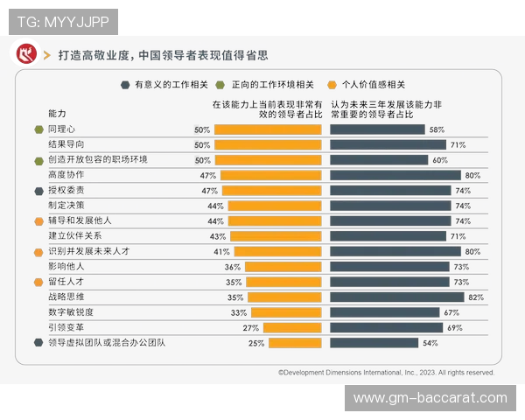
Task: Click the Development Dimensions International copyright text
Action: (385, 372)
